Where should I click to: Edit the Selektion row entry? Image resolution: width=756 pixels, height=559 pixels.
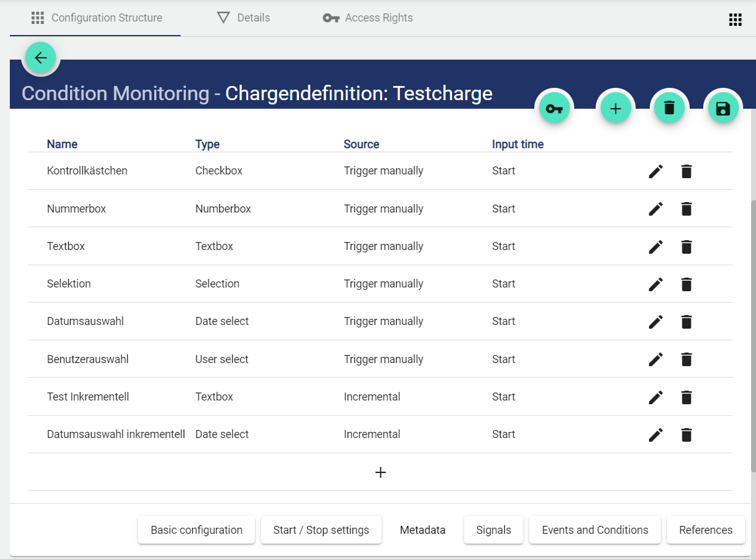[x=656, y=284]
